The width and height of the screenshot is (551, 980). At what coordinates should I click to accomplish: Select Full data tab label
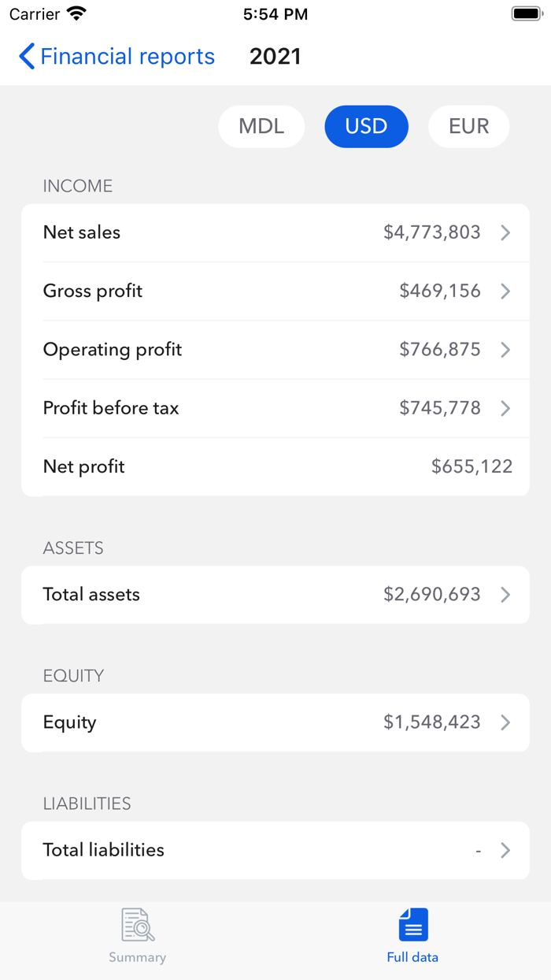(x=412, y=958)
